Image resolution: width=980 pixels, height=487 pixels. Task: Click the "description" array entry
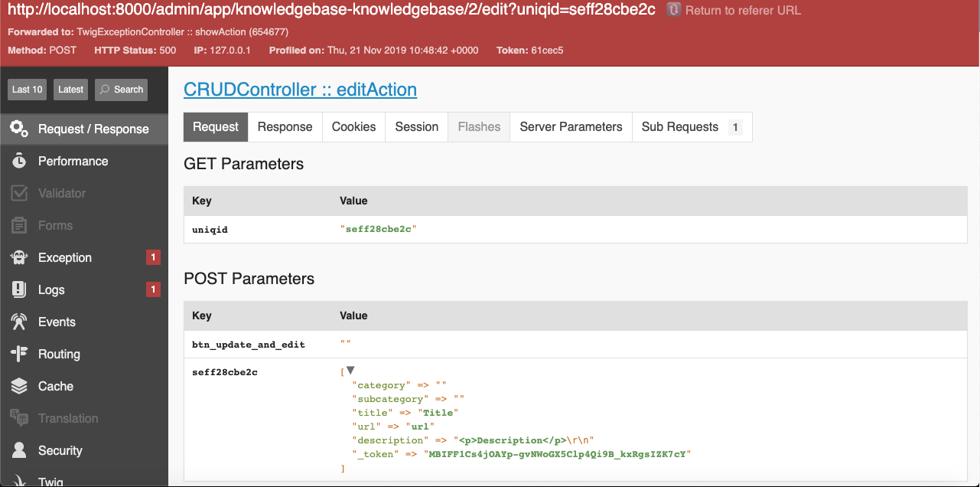click(473, 440)
